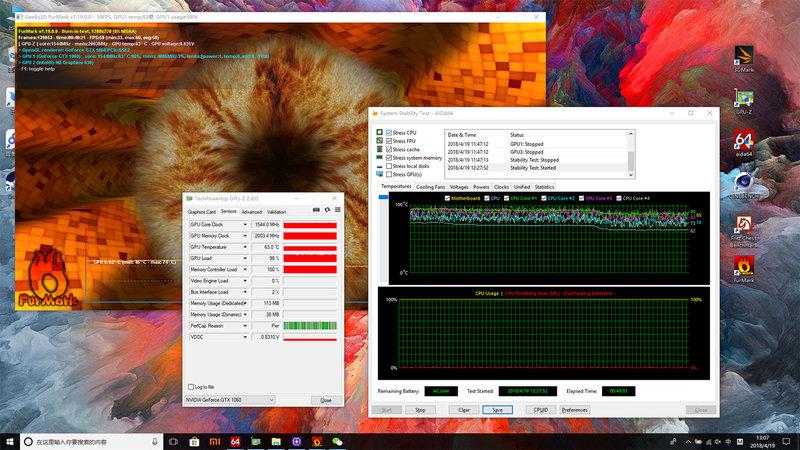Image resolution: width=800 pixels, height=450 pixels.
Task: Enable Stress local disks checkbox
Action: pyautogui.click(x=389, y=166)
